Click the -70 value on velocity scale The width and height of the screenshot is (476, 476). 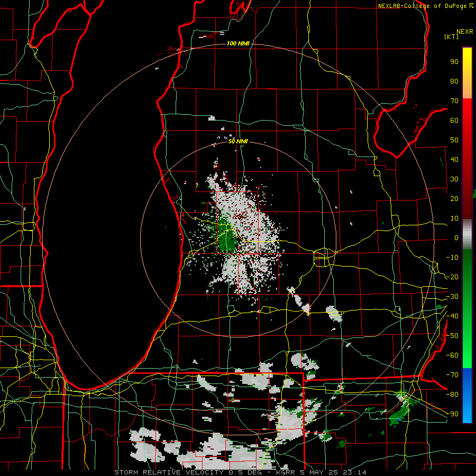pyautogui.click(x=452, y=375)
